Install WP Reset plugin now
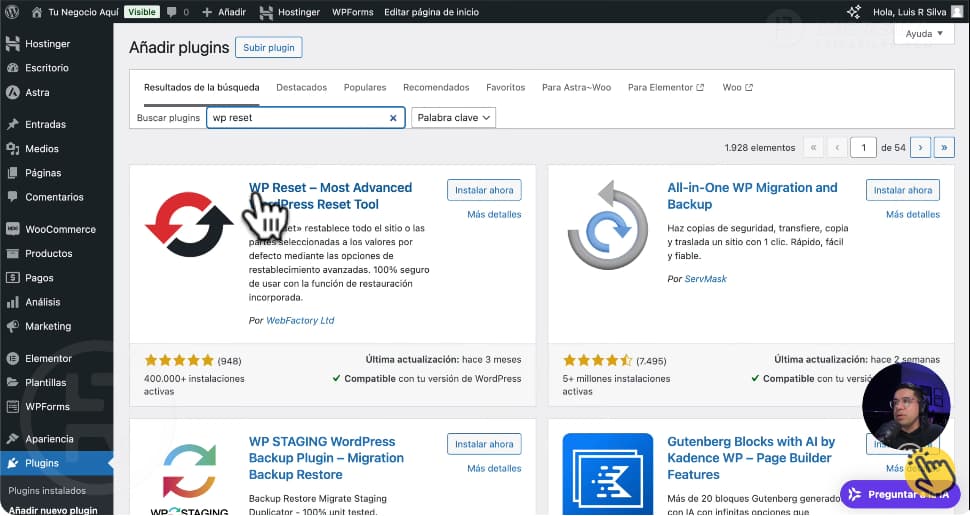970x516 pixels. click(484, 190)
